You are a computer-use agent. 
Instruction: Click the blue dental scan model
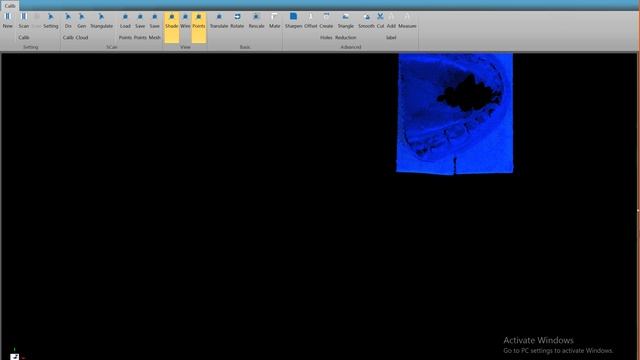tap(455, 113)
